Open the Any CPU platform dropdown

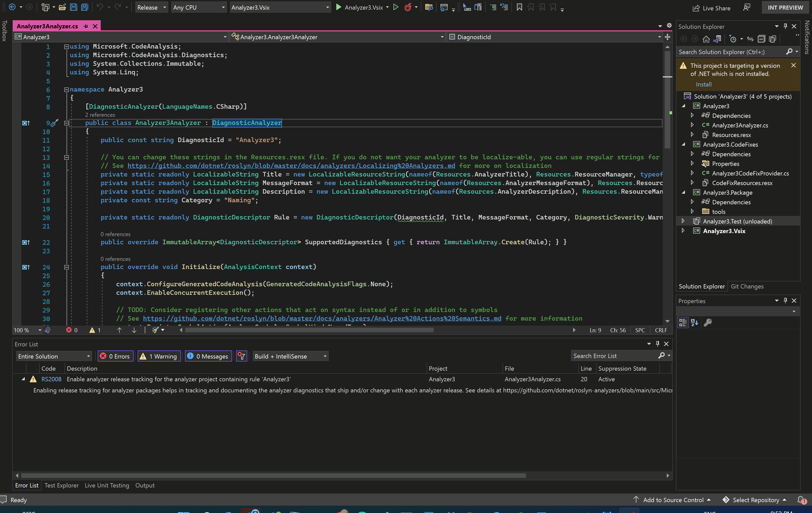pyautogui.click(x=198, y=7)
